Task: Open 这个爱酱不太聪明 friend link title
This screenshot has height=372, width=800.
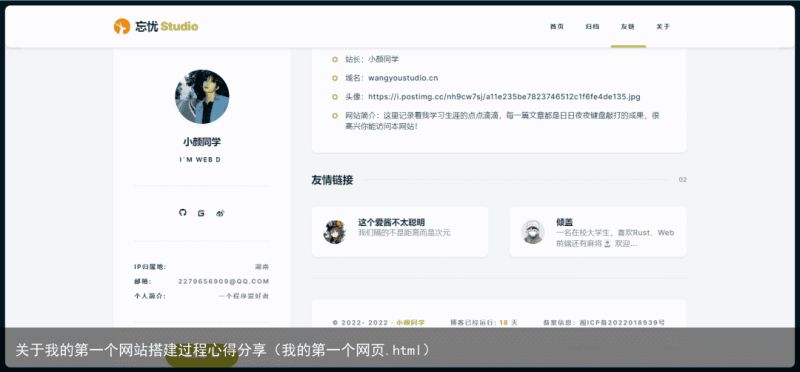Action: pyautogui.click(x=391, y=222)
